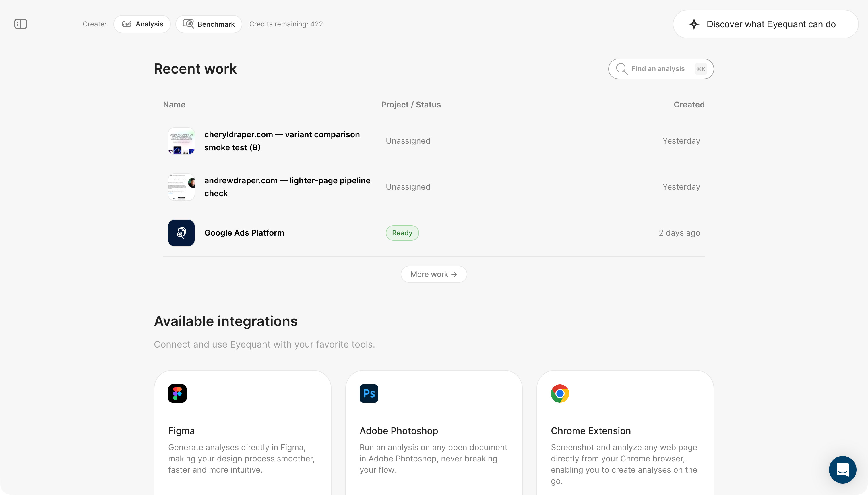Click Yesterday date in cheryldraper.com row
868x495 pixels.
pos(681,141)
